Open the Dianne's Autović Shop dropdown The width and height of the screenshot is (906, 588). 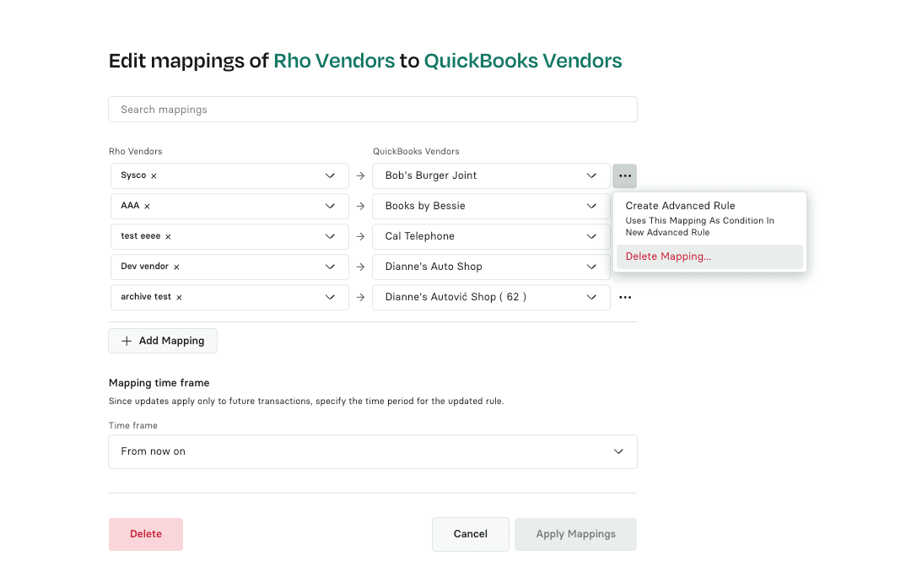[591, 297]
